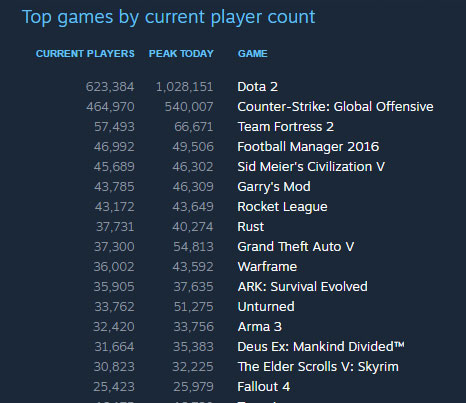The image size is (466, 403).
Task: Click Sid Meier's Civilization V link
Action: 311,167
